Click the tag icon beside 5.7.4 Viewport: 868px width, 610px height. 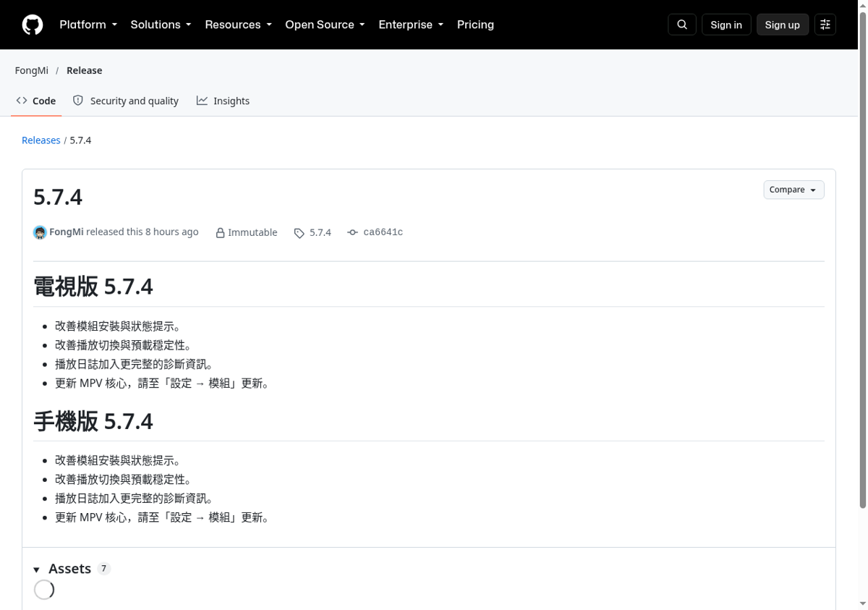pos(299,233)
